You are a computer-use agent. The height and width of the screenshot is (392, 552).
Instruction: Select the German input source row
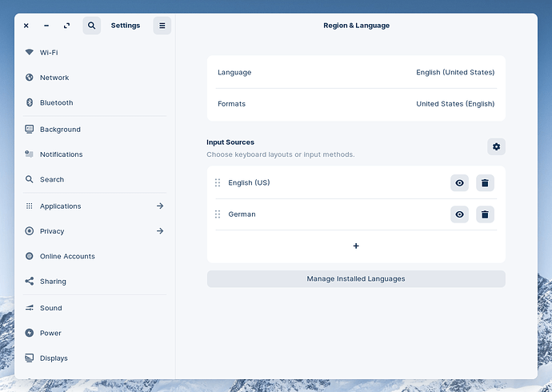tap(356, 214)
